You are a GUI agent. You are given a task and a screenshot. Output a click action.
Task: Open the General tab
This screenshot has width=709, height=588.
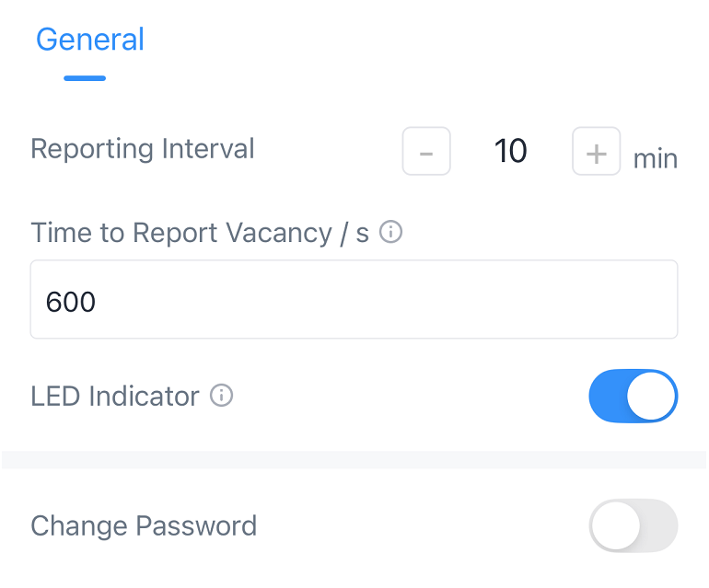[x=90, y=40]
